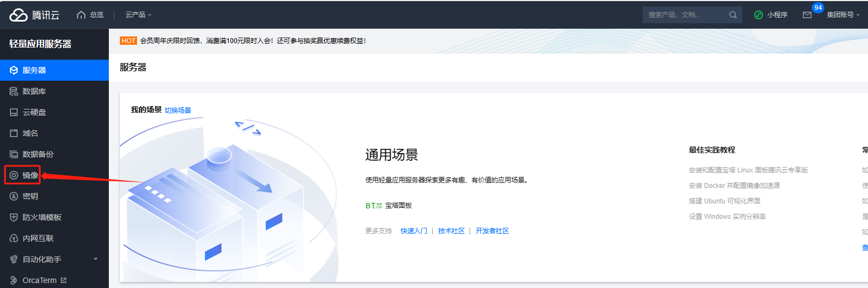Click the 宝塔面板 link
868x288 pixels.
click(398, 206)
